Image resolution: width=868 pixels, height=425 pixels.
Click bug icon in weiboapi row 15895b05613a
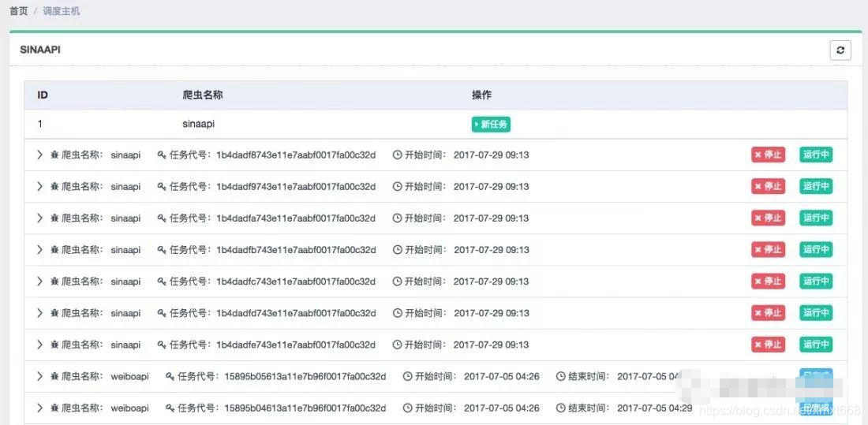click(54, 376)
